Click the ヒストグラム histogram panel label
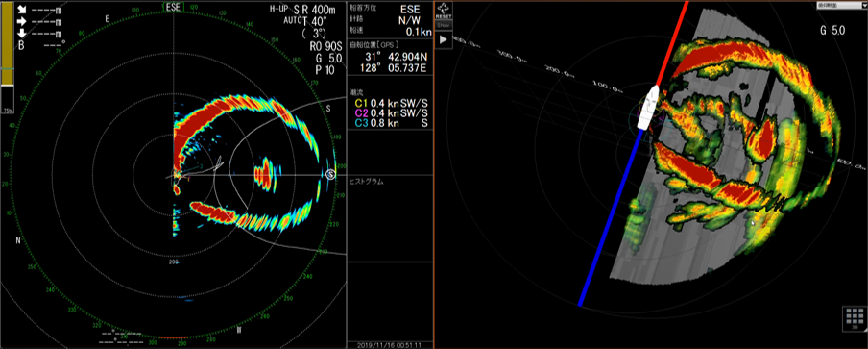This screenshot has height=349, width=868. 367,181
